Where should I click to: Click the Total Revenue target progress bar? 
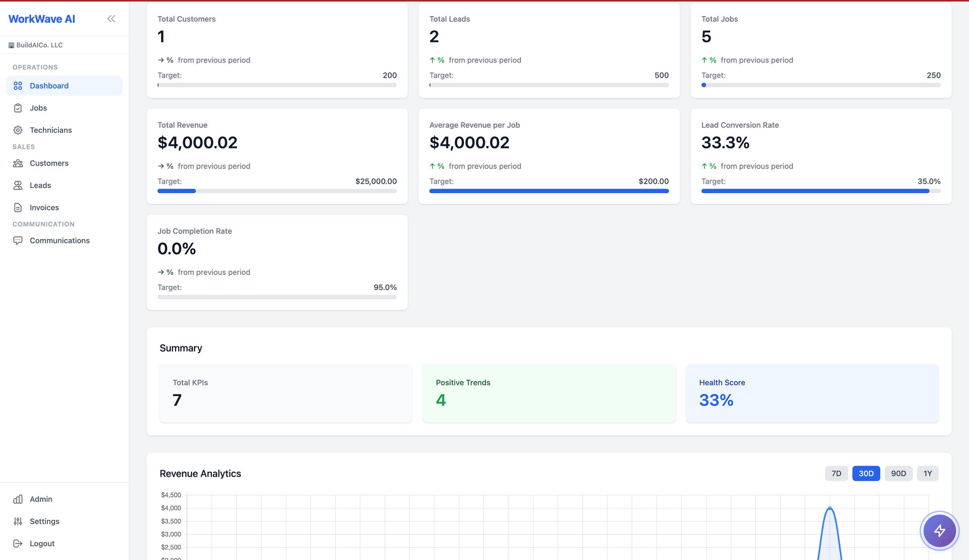coord(277,191)
